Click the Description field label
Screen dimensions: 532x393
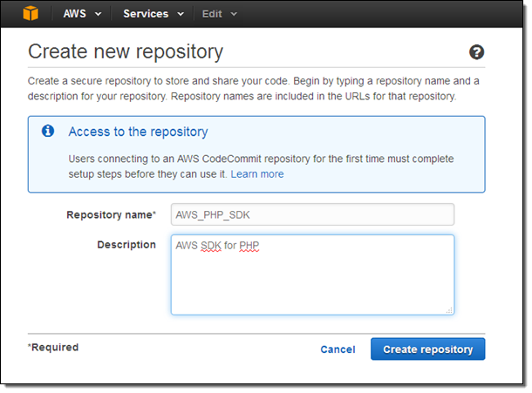126,245
